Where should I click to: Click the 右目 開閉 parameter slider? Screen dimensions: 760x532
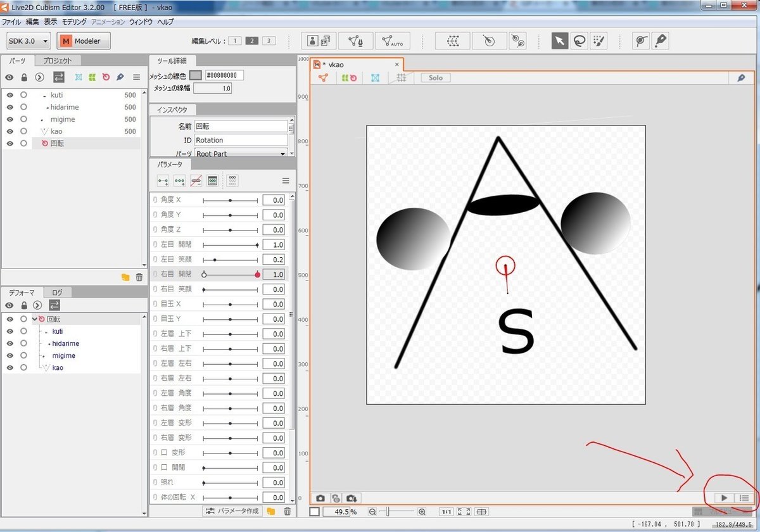click(231, 274)
